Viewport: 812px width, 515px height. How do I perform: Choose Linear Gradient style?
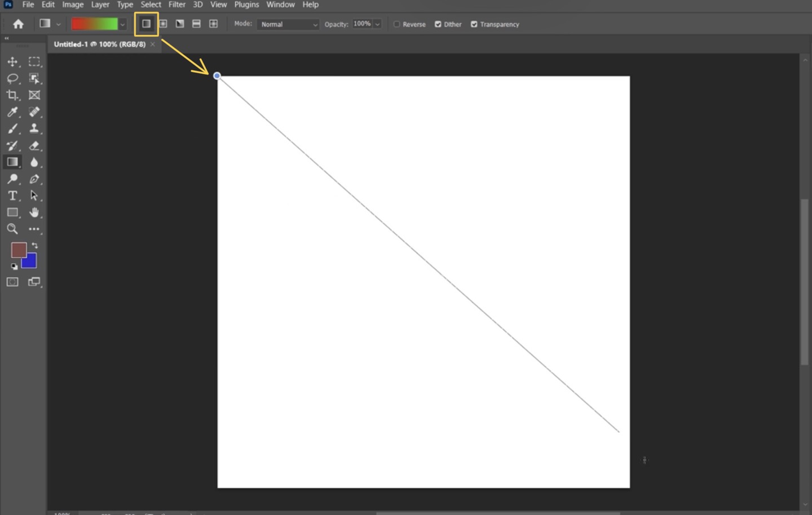pos(146,24)
